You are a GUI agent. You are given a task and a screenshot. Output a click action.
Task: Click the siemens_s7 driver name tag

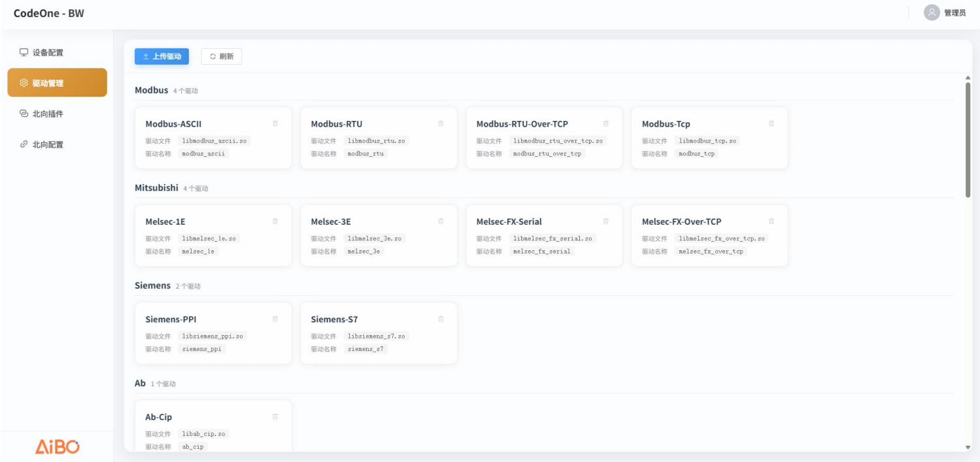pyautogui.click(x=366, y=349)
